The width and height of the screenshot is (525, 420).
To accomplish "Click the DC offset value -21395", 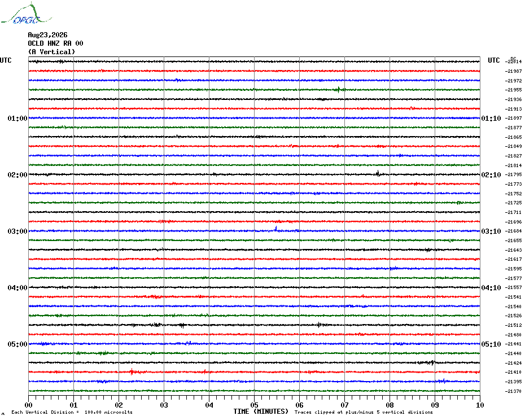I will 513,382.
